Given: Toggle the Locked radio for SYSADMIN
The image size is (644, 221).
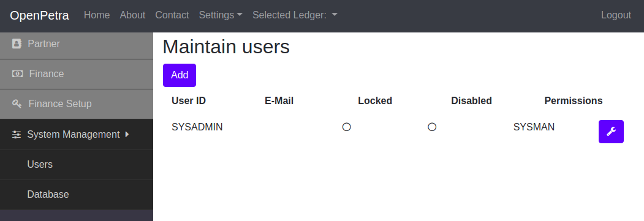Looking at the screenshot, I should click(347, 127).
